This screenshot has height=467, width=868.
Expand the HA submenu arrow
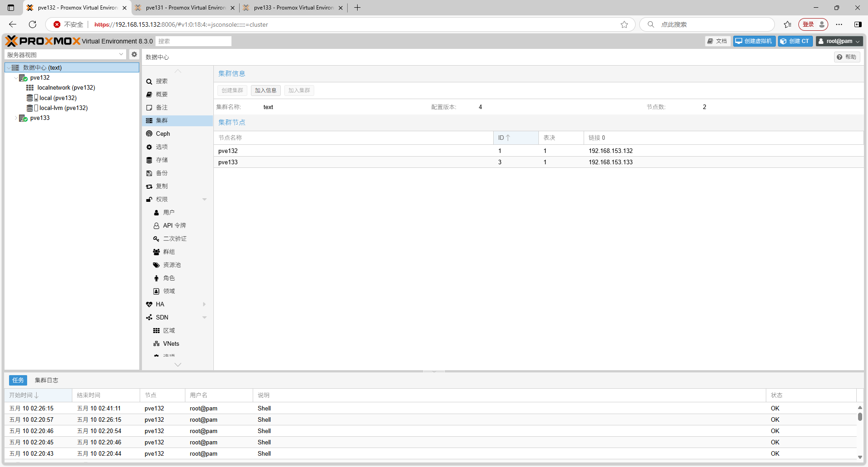point(204,305)
